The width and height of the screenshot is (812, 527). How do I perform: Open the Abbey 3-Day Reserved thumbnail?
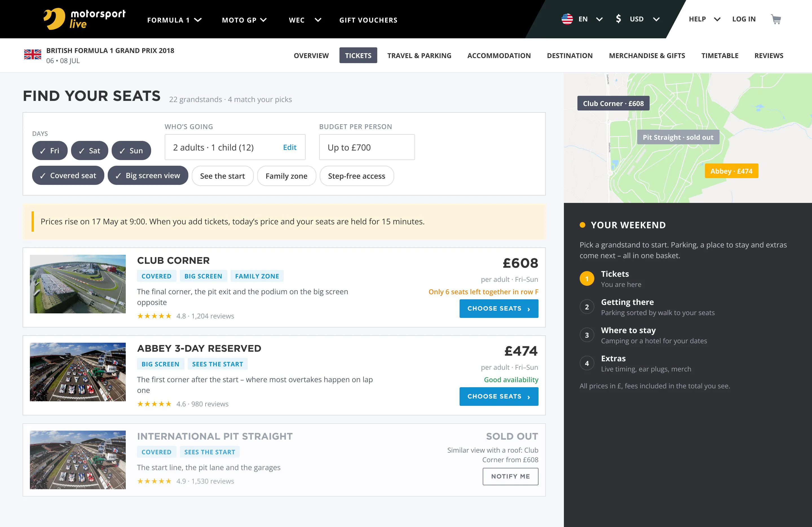(78, 372)
